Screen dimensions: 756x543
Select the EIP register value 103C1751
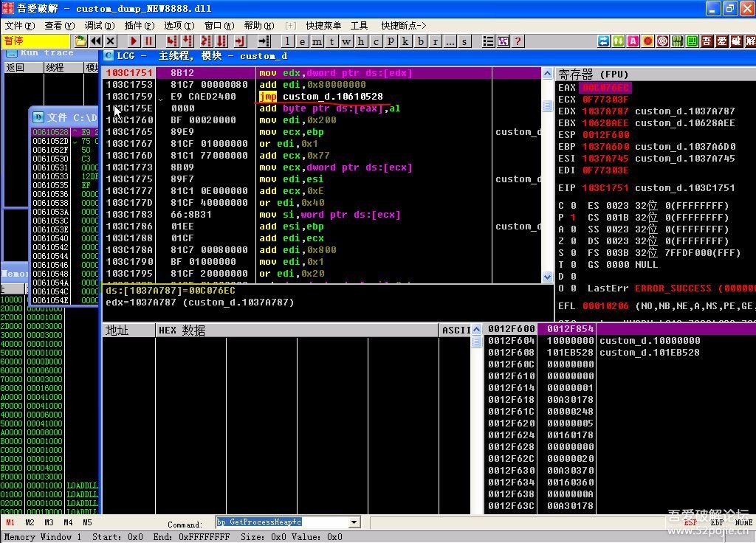pos(605,188)
